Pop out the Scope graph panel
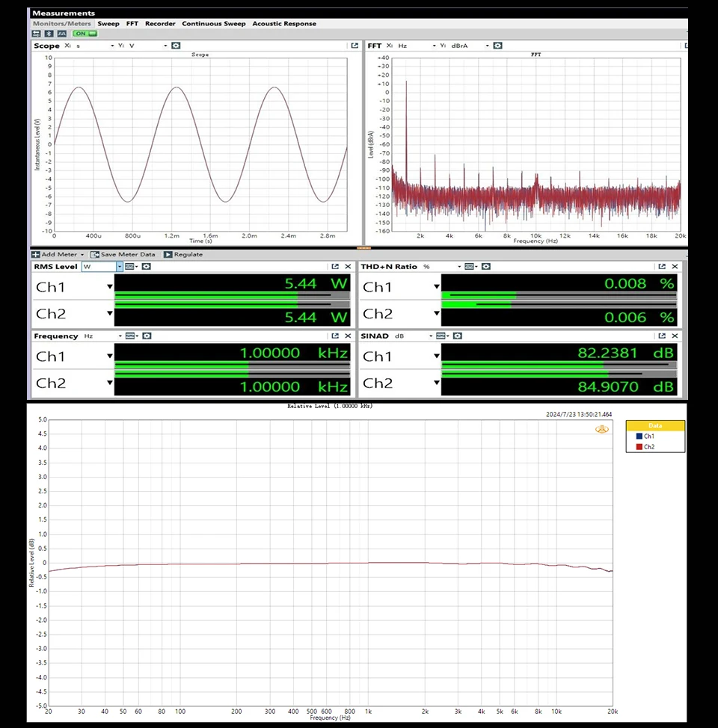Screen dimensions: 718x728 355,46
